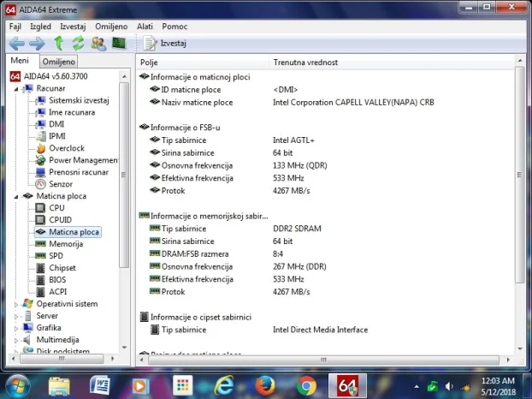This screenshot has height=399, width=532.
Task: Collapse the Maticna ploca tree group
Action: [x=16, y=197]
